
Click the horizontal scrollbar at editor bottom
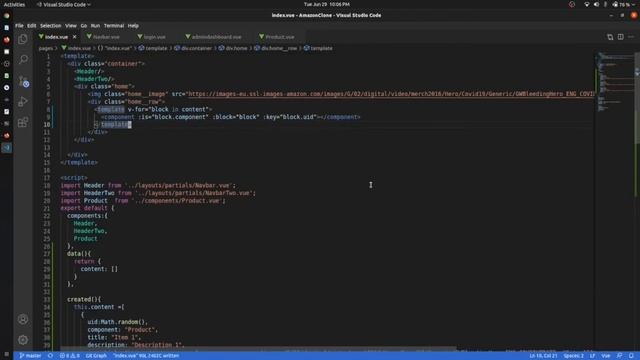[258, 349]
